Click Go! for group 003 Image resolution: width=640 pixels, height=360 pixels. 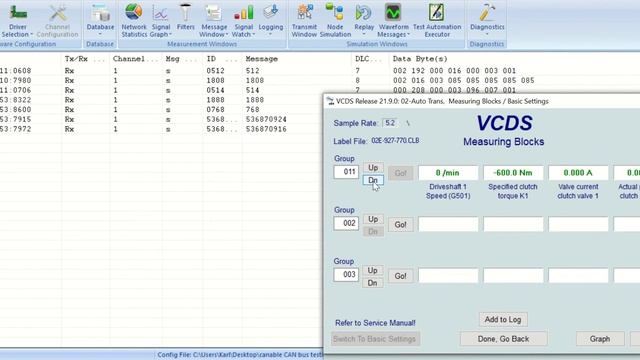400,276
